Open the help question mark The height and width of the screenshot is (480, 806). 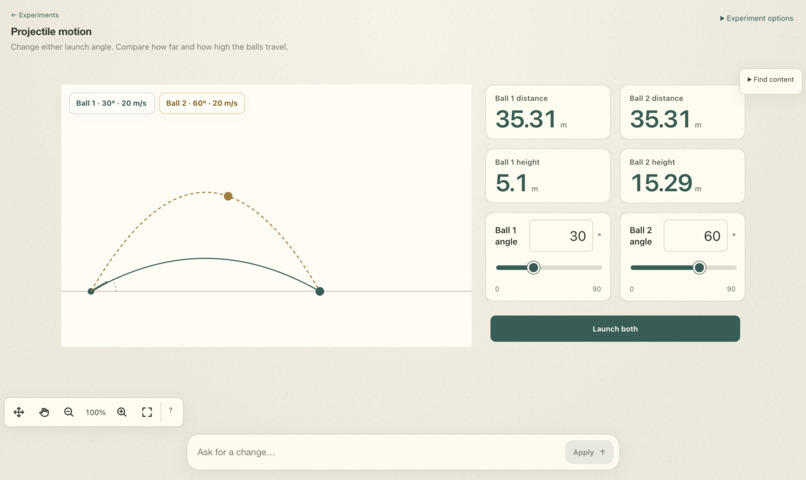171,411
